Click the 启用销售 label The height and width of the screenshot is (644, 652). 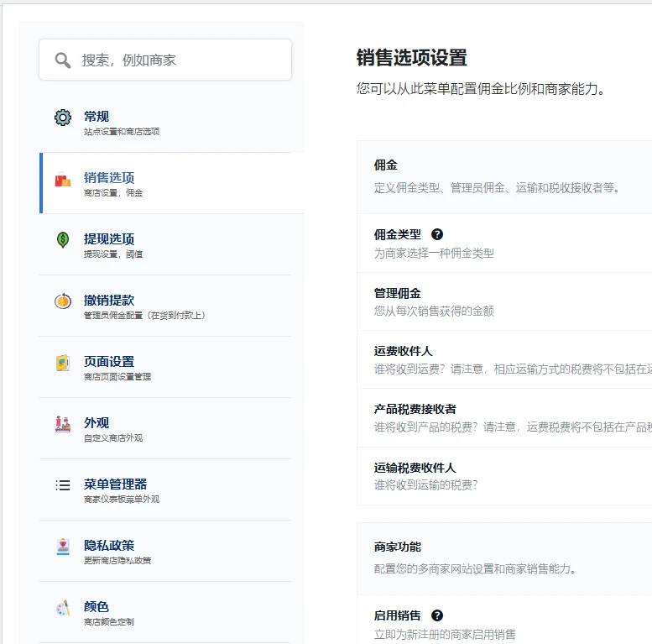[x=398, y=615]
